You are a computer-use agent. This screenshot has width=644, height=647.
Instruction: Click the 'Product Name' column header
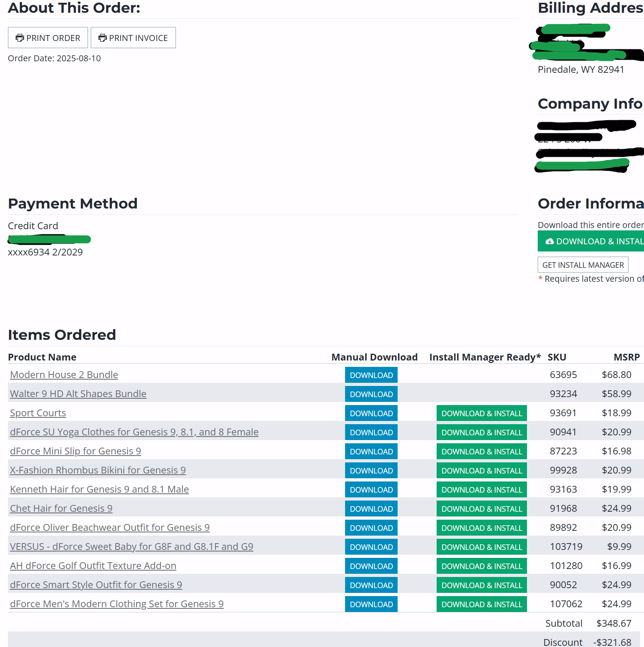click(x=42, y=357)
